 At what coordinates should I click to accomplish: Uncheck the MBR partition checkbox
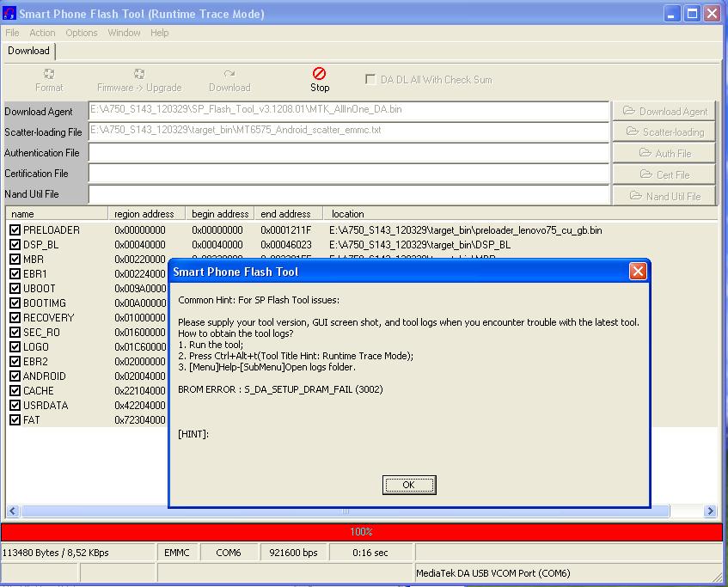(15, 260)
